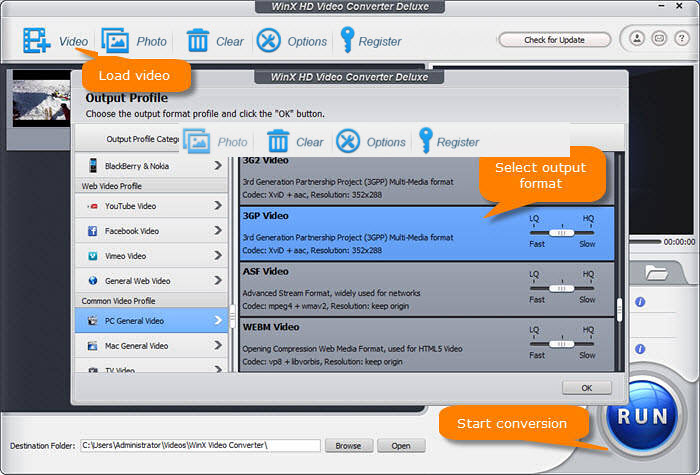Select the WEBM Video profile row
The width and height of the screenshot is (700, 475).
coord(427,345)
